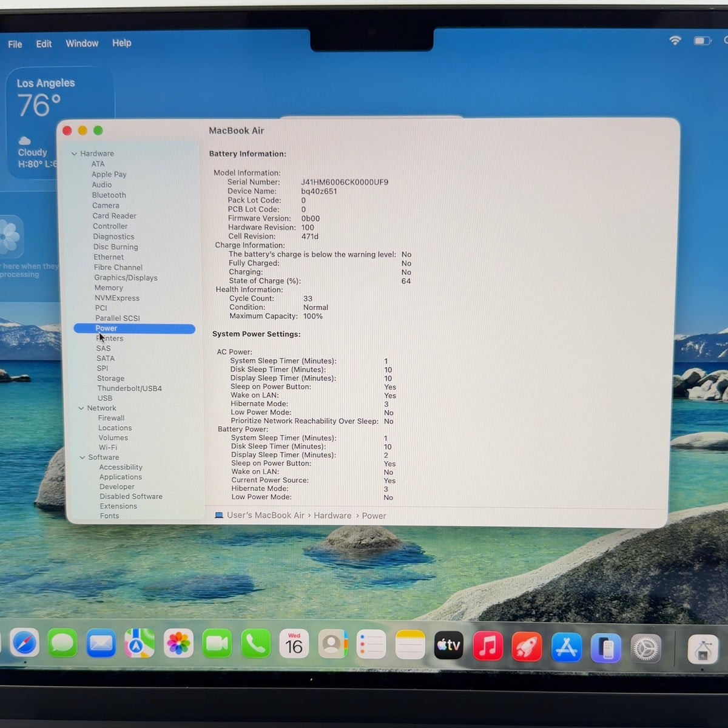728x728 pixels.
Task: Open Safari from the dock
Action: tap(24, 644)
